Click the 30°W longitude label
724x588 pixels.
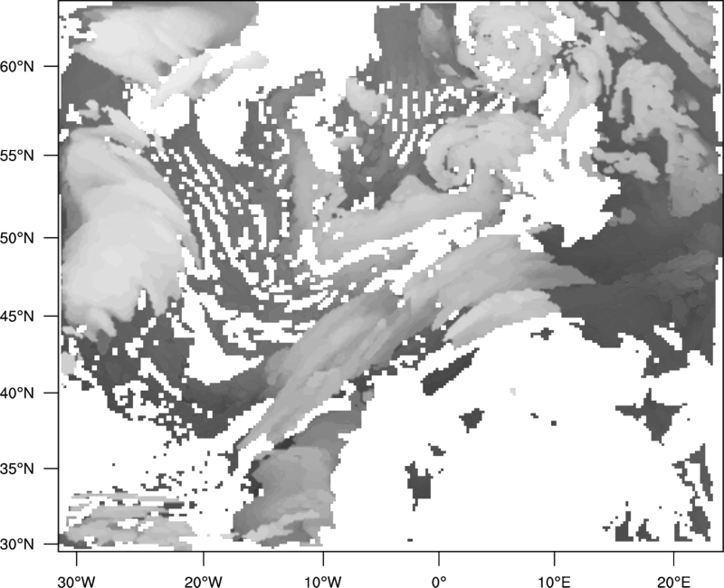click(x=77, y=582)
